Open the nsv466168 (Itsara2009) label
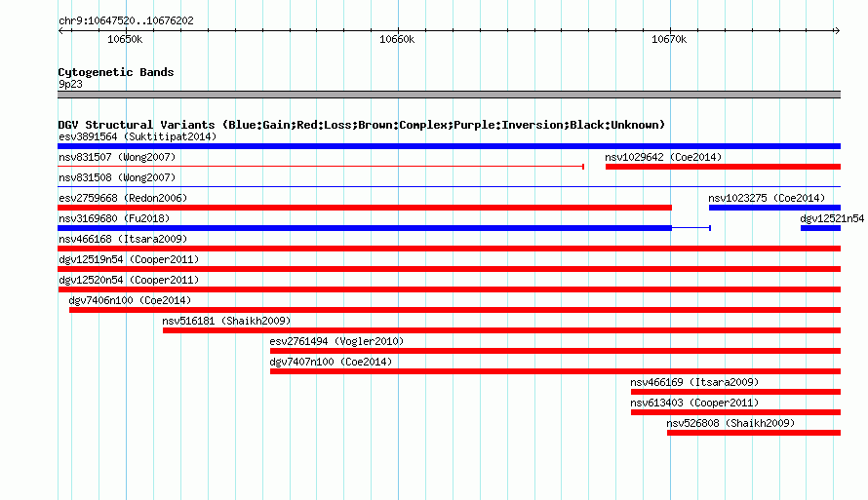The width and height of the screenshot is (868, 500). (x=123, y=239)
